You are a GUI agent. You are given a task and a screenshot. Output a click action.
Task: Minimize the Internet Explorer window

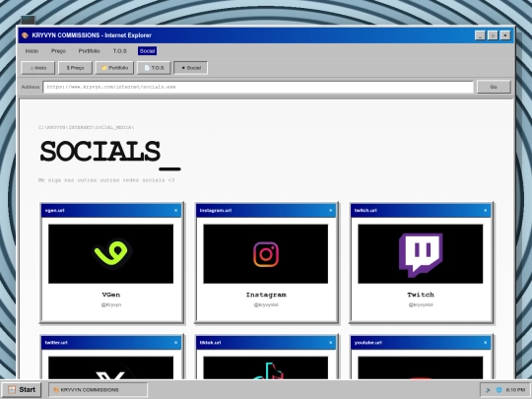480,35
